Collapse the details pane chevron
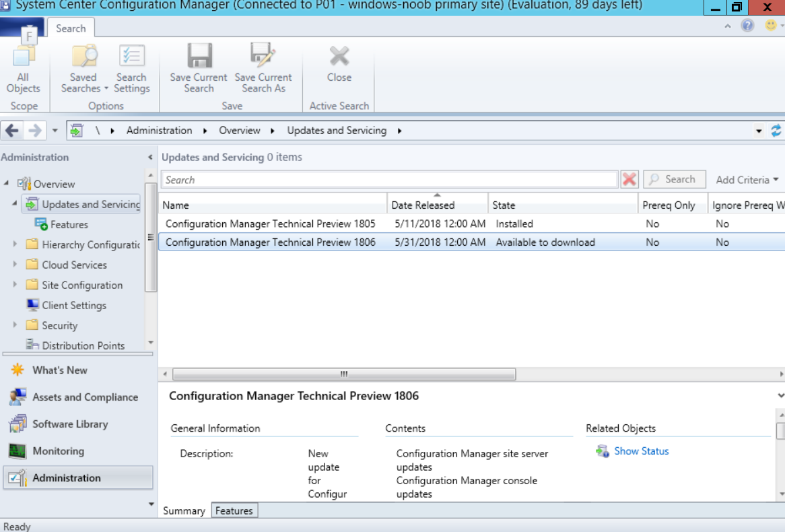785x532 pixels. pos(780,396)
